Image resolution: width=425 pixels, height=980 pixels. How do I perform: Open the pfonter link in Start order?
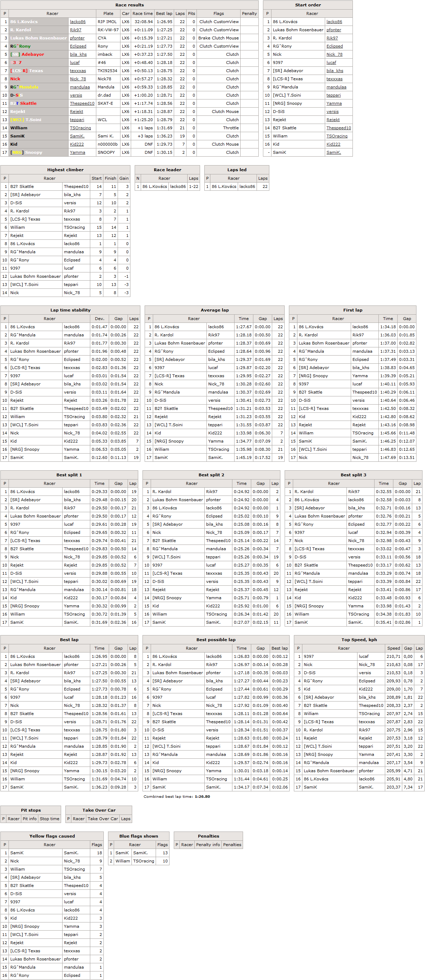pos(334,30)
